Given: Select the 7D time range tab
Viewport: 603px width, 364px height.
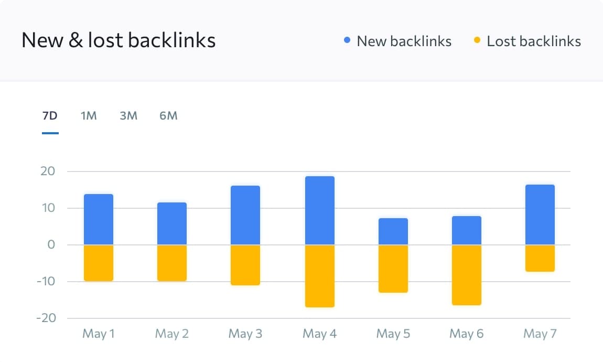Looking at the screenshot, I should pyautogui.click(x=50, y=116).
